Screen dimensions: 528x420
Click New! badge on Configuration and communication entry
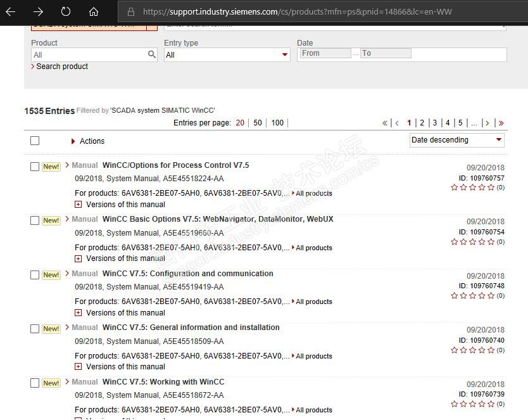click(x=51, y=275)
